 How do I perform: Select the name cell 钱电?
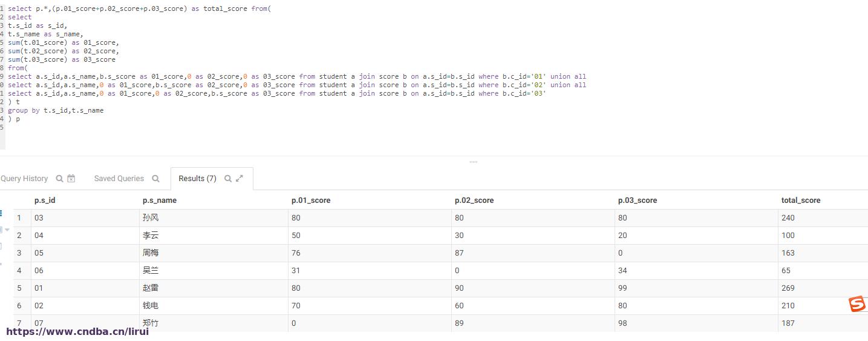tap(151, 306)
